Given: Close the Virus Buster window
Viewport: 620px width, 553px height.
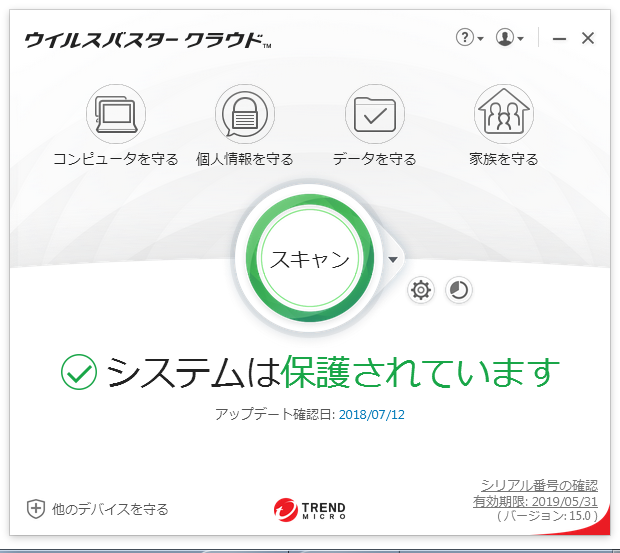Looking at the screenshot, I should 588,38.
